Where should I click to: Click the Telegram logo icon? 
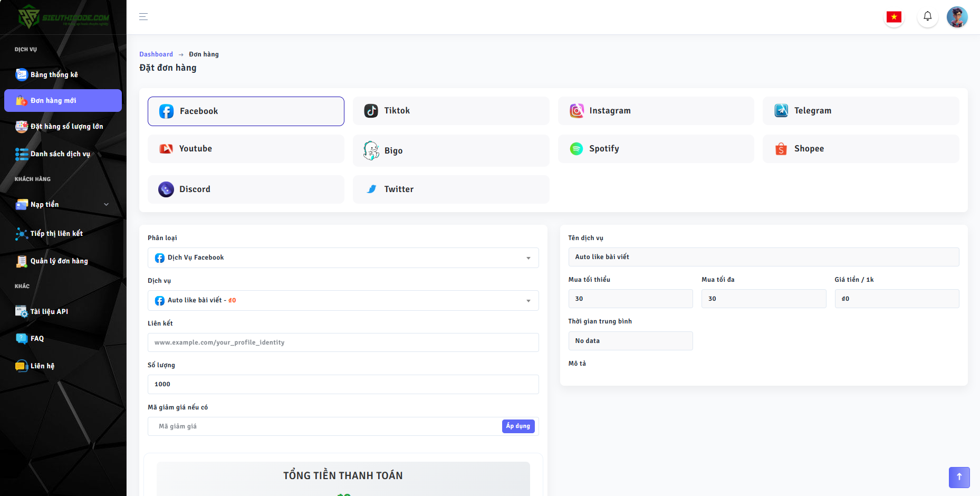pos(781,111)
